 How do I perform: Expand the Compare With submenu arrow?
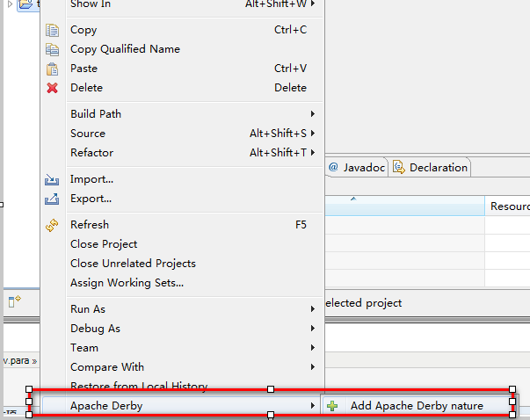click(313, 366)
